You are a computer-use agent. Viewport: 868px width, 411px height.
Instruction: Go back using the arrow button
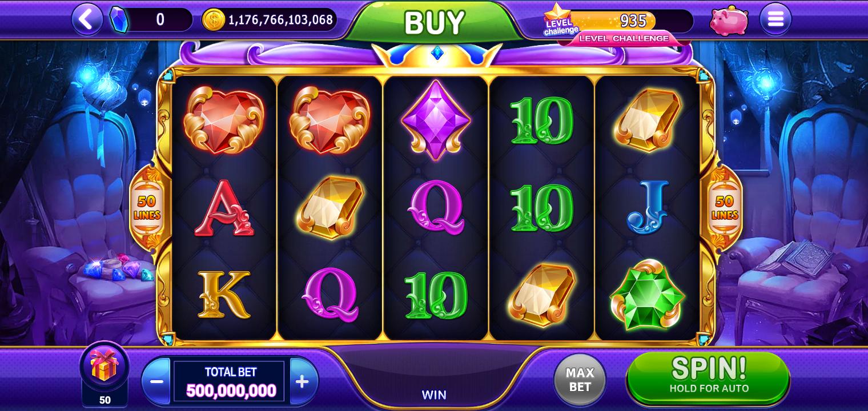coord(87,19)
